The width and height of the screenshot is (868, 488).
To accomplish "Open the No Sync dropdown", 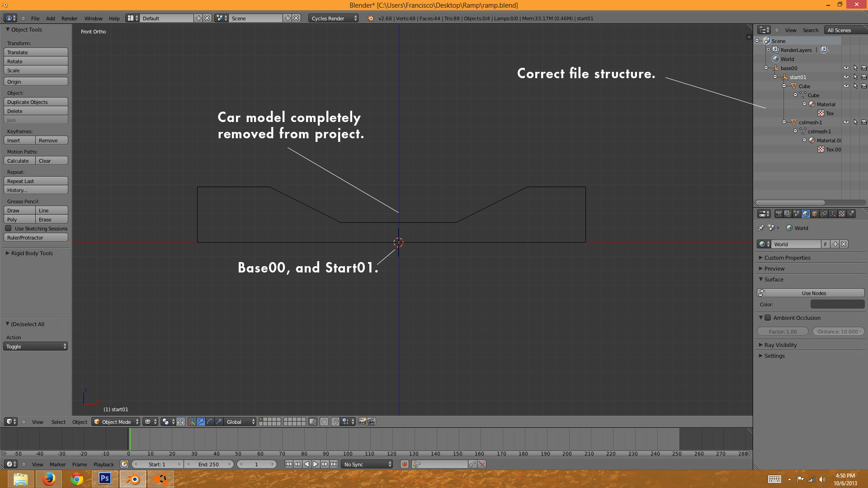I will pyautogui.click(x=368, y=464).
